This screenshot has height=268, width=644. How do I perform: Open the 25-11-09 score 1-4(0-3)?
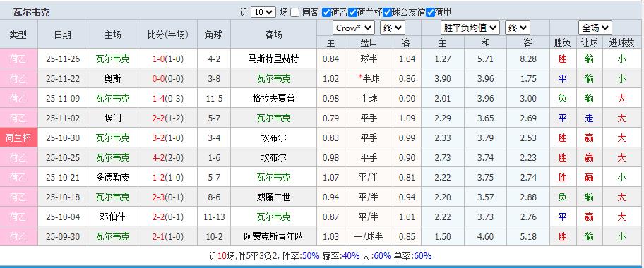(x=167, y=98)
